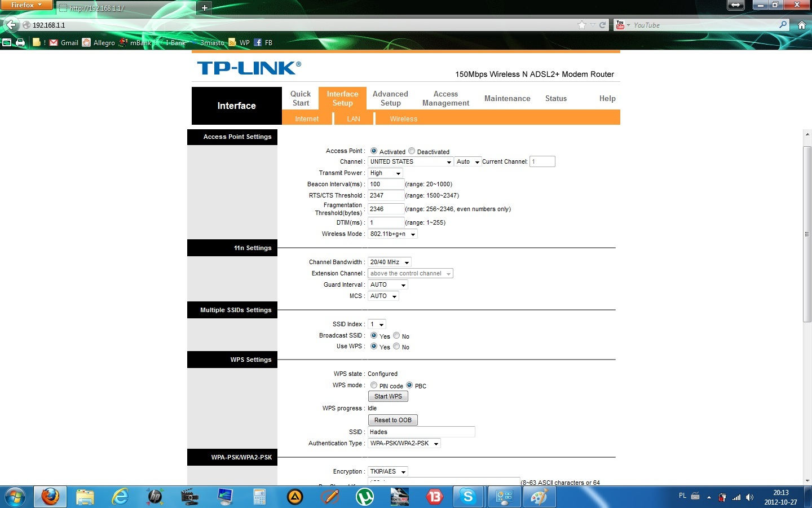Open the MCS dropdown
The width and height of the screenshot is (812, 508).
[x=383, y=296]
